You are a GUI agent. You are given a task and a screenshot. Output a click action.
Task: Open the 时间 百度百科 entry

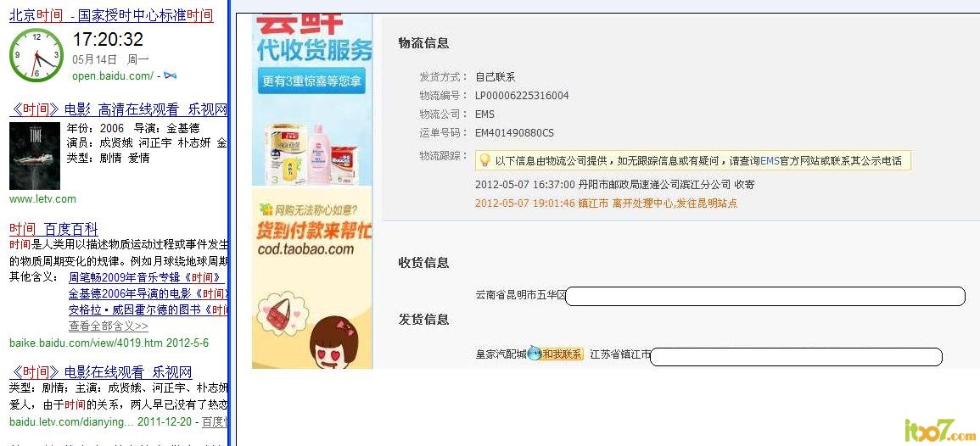point(53,229)
